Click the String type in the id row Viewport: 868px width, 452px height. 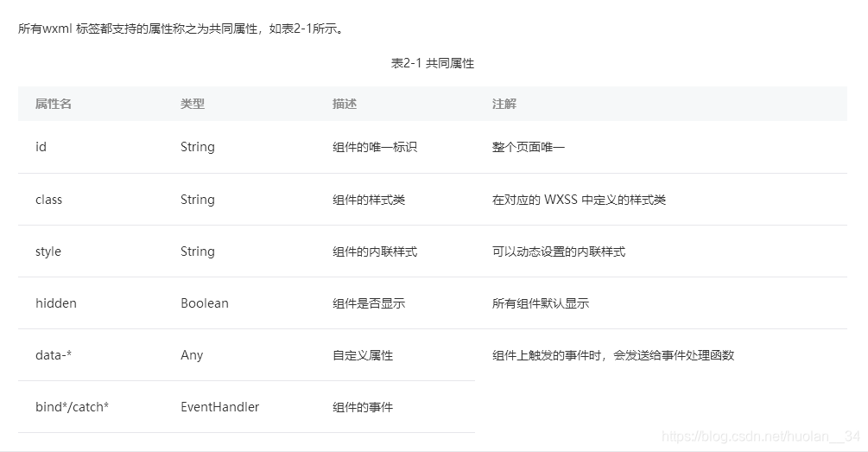click(x=198, y=147)
